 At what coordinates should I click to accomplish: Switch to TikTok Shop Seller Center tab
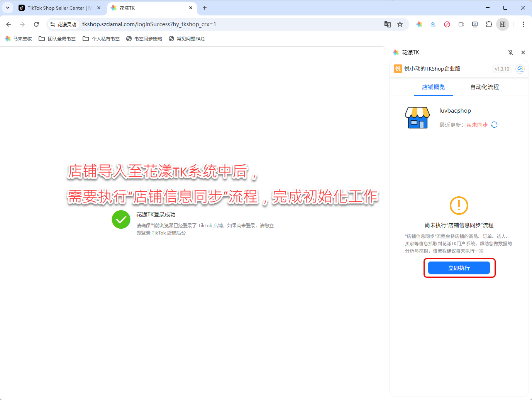click(x=58, y=8)
